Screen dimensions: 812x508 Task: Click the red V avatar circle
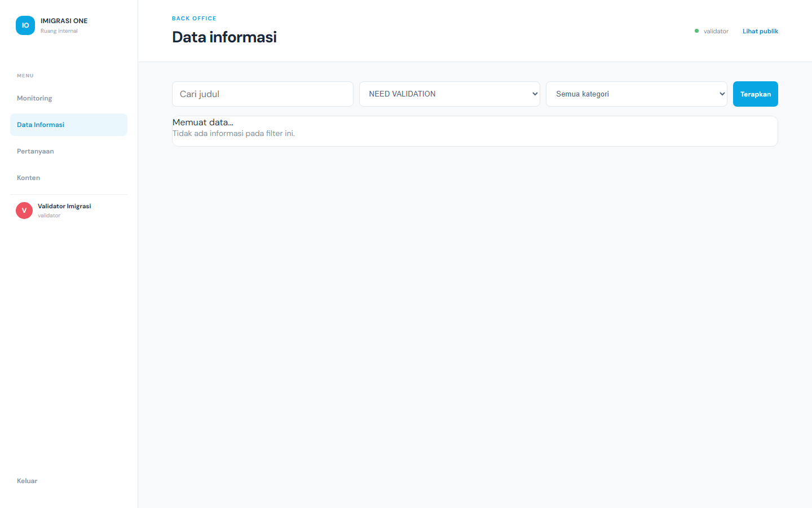tap(24, 211)
